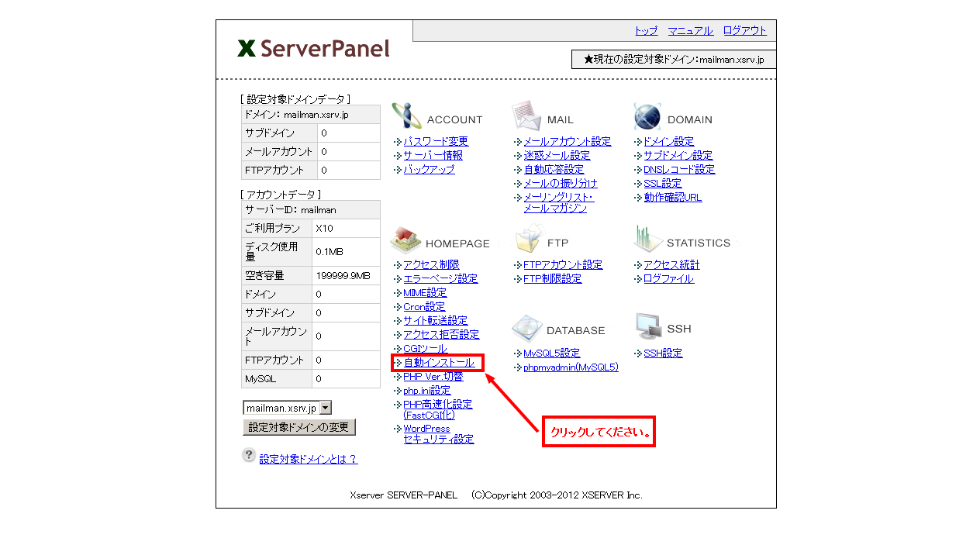Screen dimensions: 980x538
Task: Click the question mark help icon
Action: [x=248, y=455]
